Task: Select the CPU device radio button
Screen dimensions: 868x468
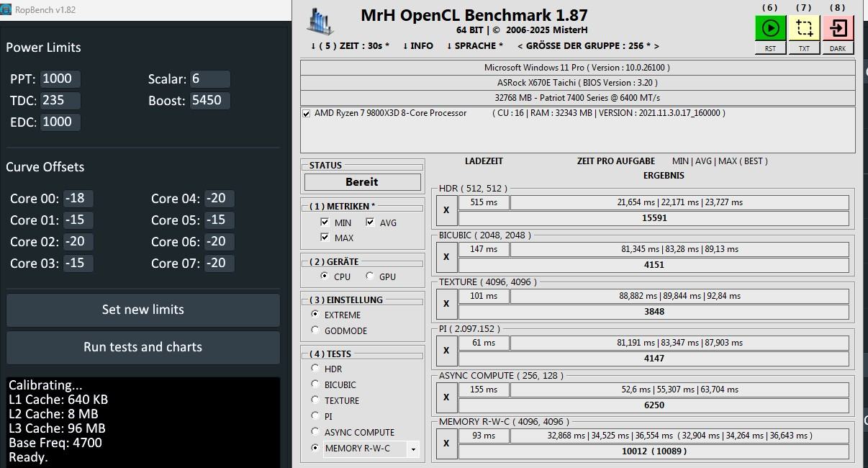Action: coord(325,276)
